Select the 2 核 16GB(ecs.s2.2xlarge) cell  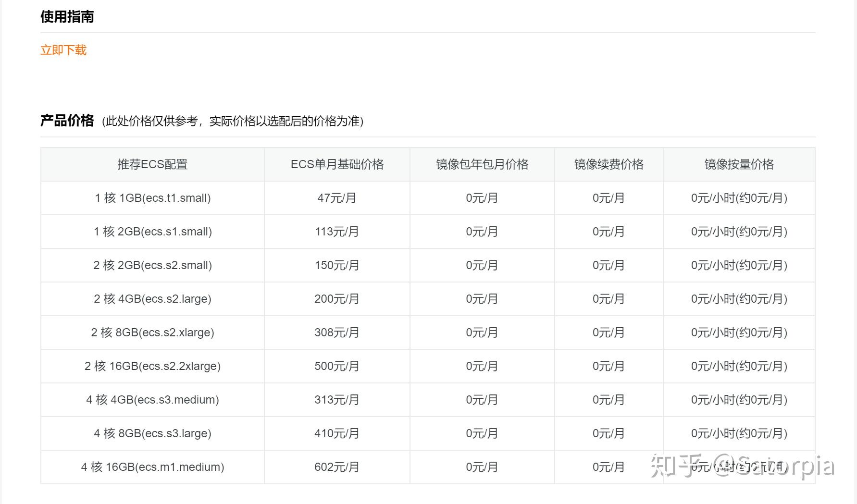pos(152,366)
